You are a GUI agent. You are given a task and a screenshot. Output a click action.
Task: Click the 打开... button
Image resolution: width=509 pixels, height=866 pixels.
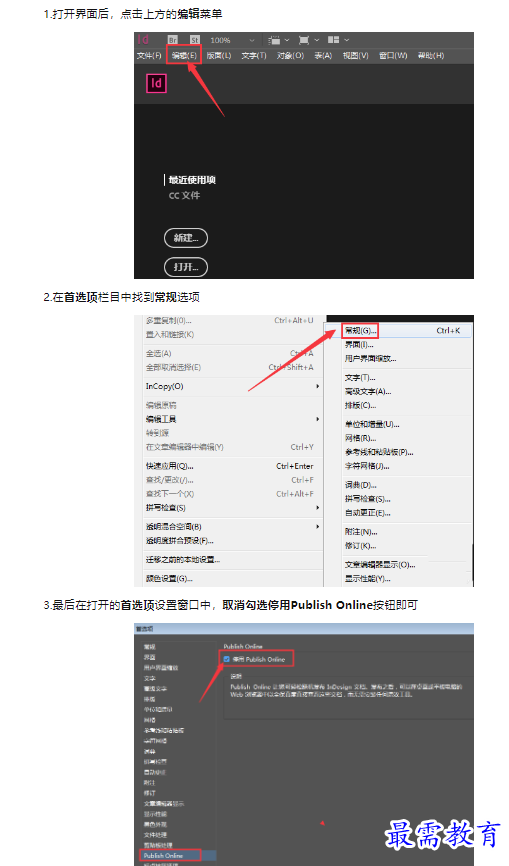[186, 267]
